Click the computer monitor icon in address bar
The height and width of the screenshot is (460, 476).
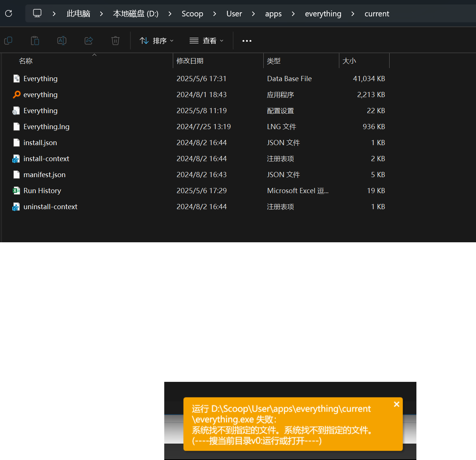coord(37,13)
